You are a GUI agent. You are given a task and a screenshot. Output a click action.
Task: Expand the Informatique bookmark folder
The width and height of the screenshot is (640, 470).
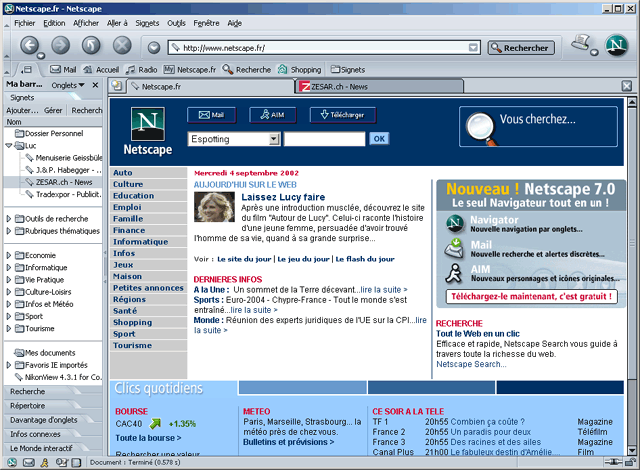tap(9, 268)
